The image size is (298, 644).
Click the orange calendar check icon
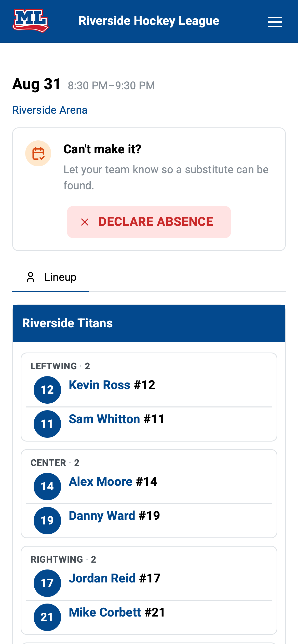(x=38, y=153)
